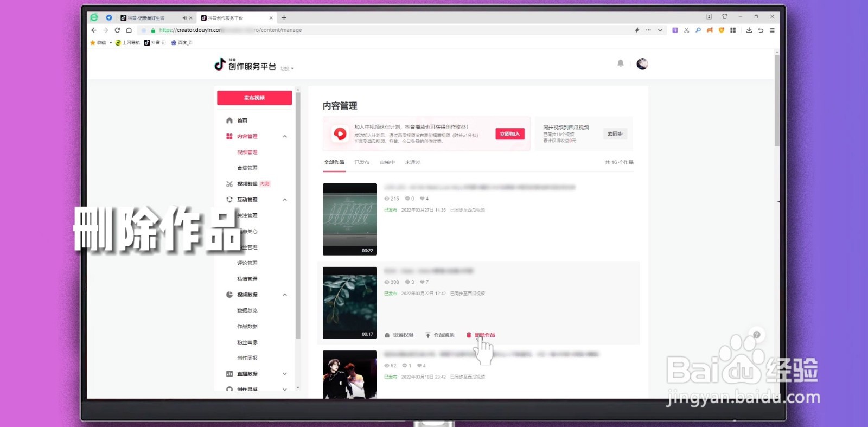Click the 去同步 sync button
Image resolution: width=868 pixels, height=427 pixels.
tap(615, 134)
